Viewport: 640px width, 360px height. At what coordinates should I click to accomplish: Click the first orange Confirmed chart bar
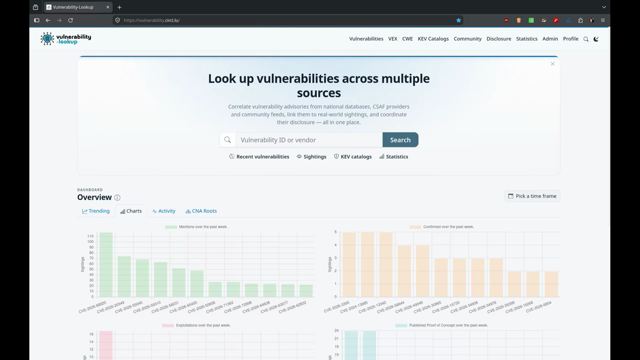(349, 264)
